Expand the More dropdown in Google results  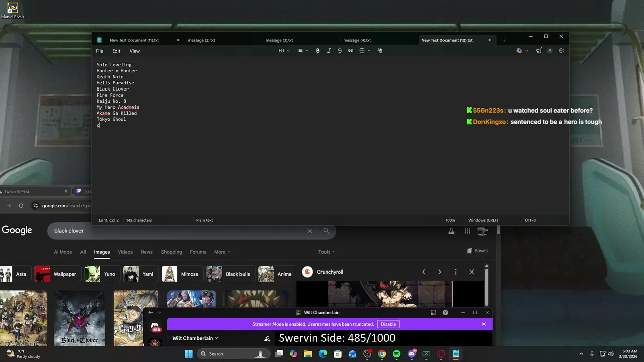click(222, 252)
